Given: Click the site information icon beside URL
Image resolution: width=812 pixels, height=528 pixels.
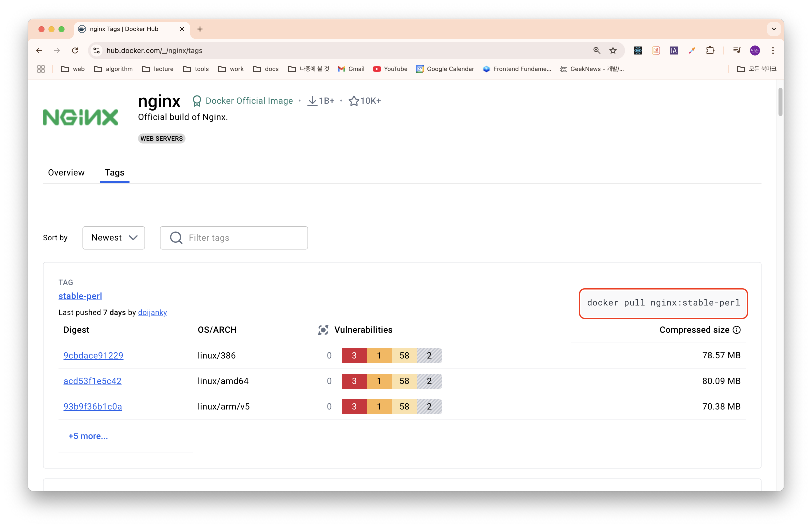Looking at the screenshot, I should 96,50.
